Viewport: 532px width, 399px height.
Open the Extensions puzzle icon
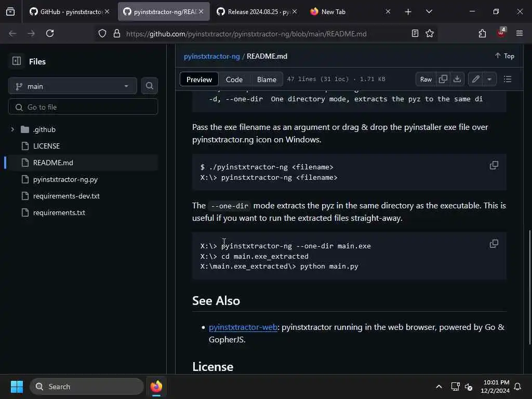(482, 33)
